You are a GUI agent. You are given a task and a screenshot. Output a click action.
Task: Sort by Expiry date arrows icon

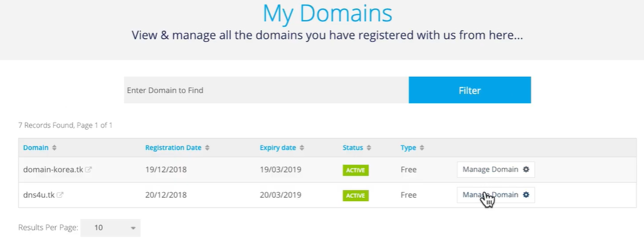[302, 148]
